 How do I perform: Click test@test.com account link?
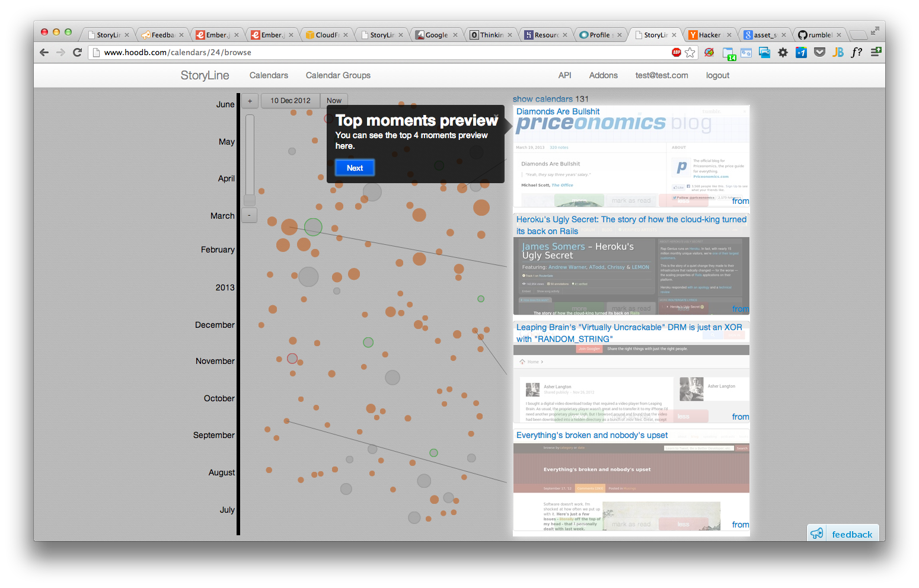662,75
